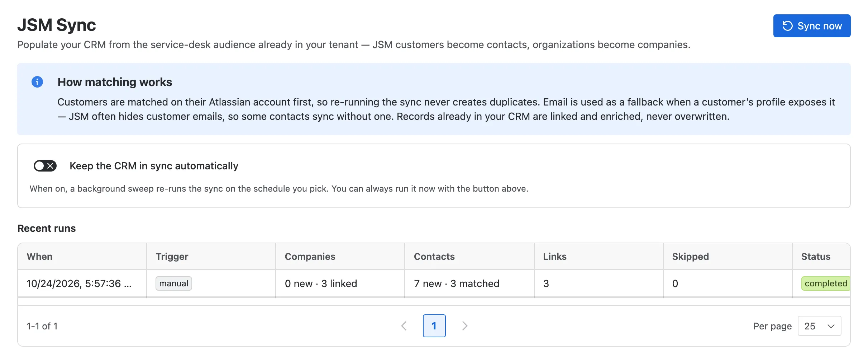Go to the previous page of runs
868x361 pixels.
tap(404, 326)
